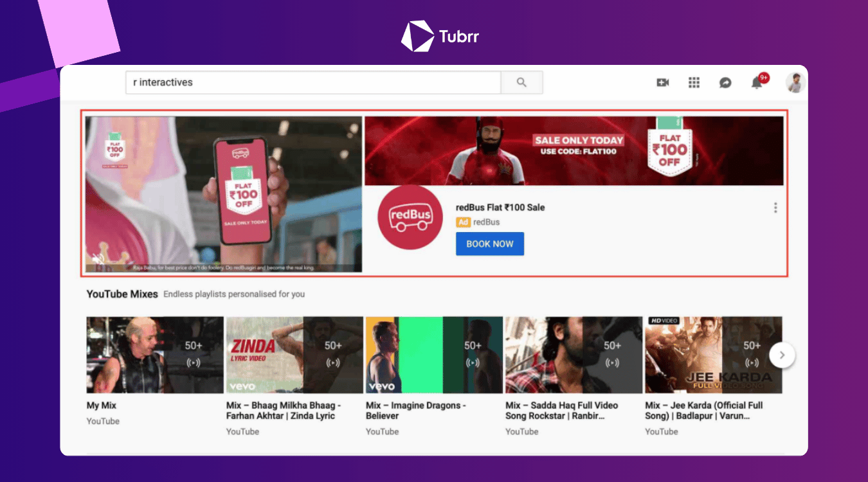Click in the search box containing r interactives
Viewport: 868px width, 482px height.
coord(313,82)
